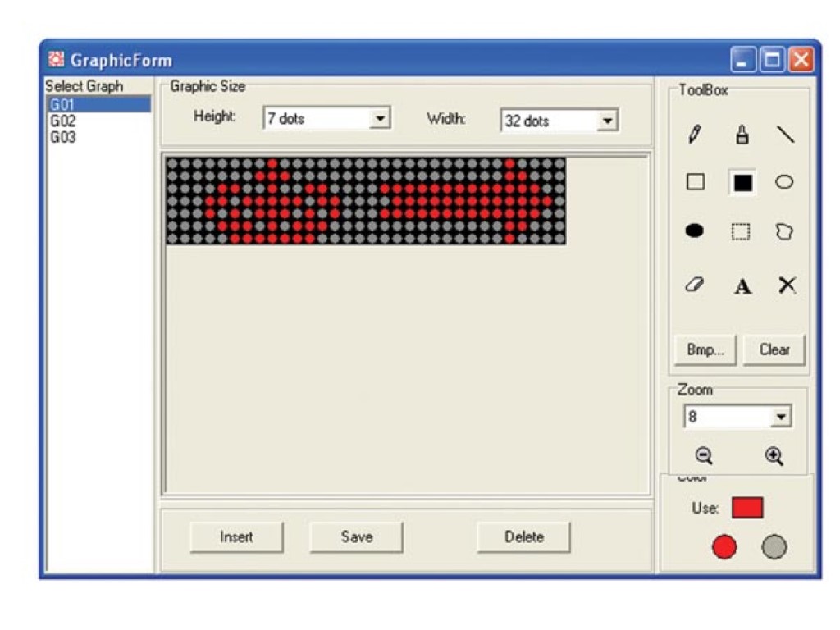The height and width of the screenshot is (630, 840).
Task: Select the freeform selection tool
Action: [784, 232]
